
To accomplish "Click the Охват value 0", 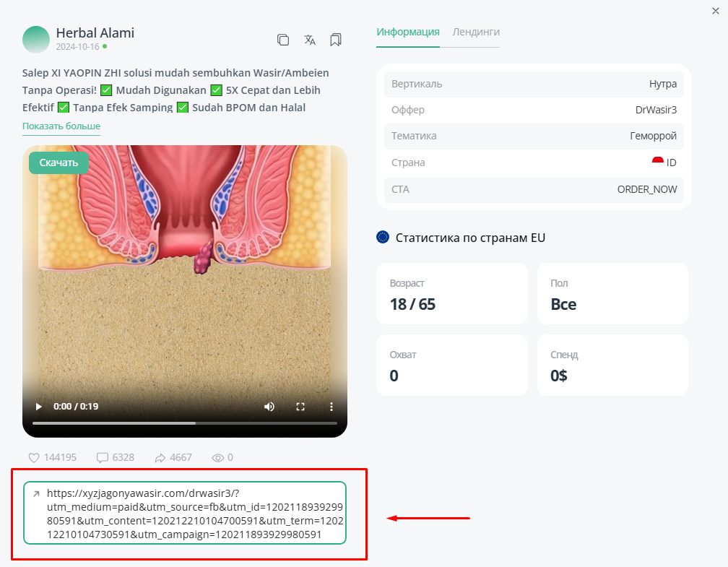I will tap(394, 376).
